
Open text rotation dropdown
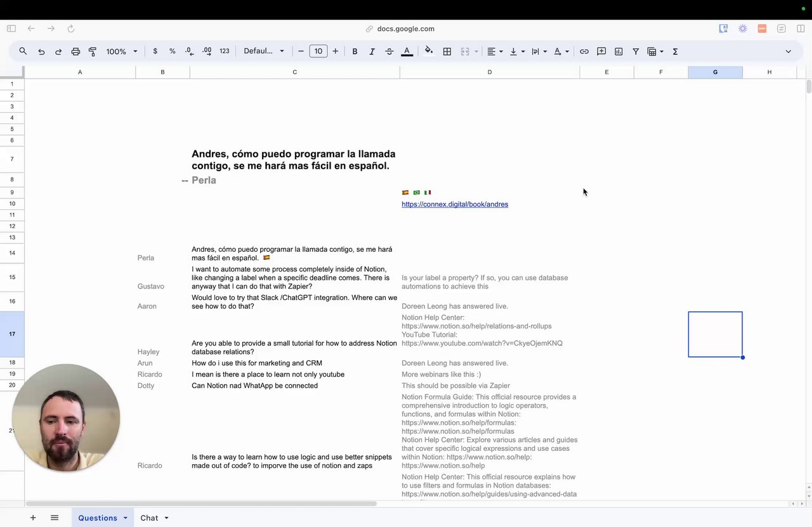click(561, 51)
